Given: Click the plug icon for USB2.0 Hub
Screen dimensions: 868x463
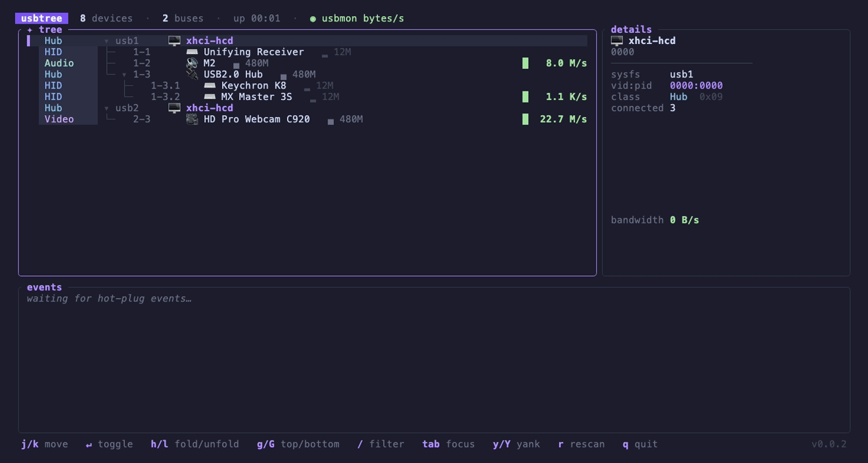Looking at the screenshot, I should coord(192,75).
